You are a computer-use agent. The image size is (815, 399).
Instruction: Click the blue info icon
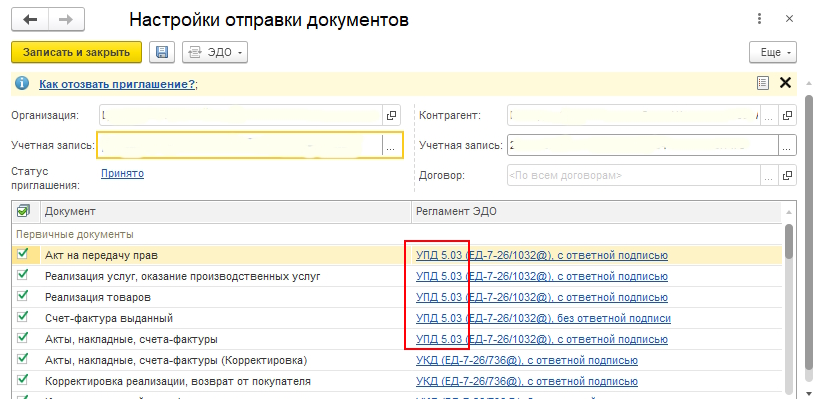tap(22, 84)
